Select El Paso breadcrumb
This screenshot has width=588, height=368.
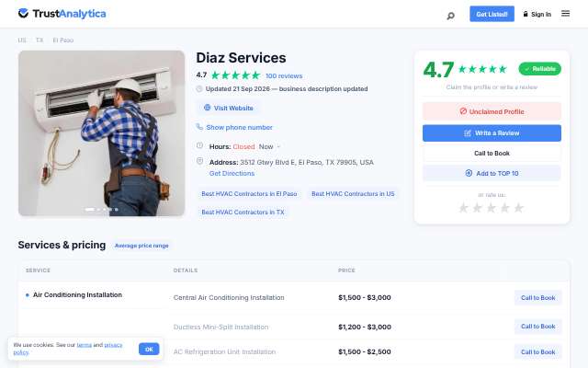pyautogui.click(x=63, y=40)
